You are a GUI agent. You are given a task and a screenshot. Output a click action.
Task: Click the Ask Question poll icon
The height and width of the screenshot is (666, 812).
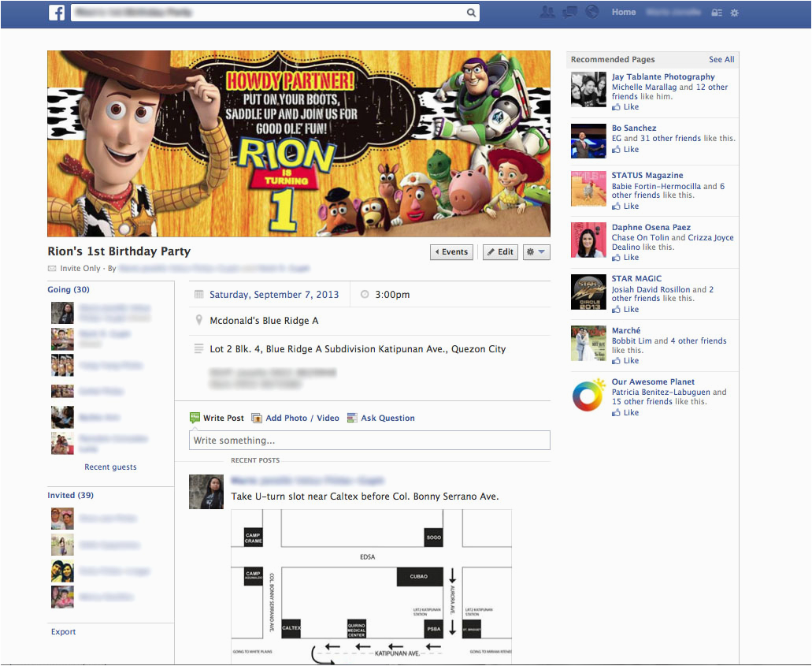pos(352,418)
